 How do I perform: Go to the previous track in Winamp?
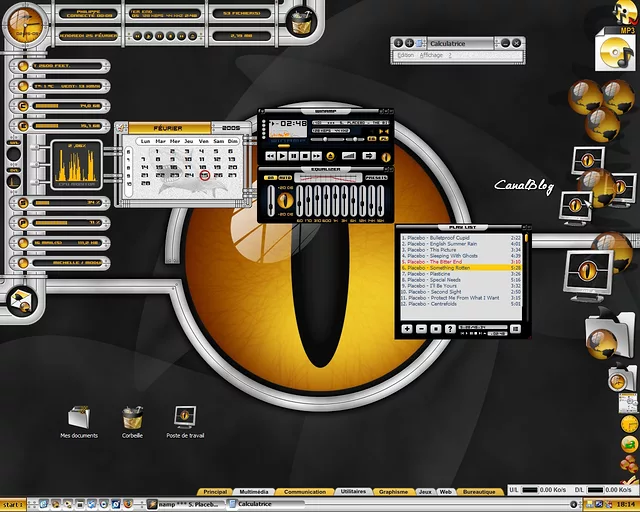click(x=272, y=156)
